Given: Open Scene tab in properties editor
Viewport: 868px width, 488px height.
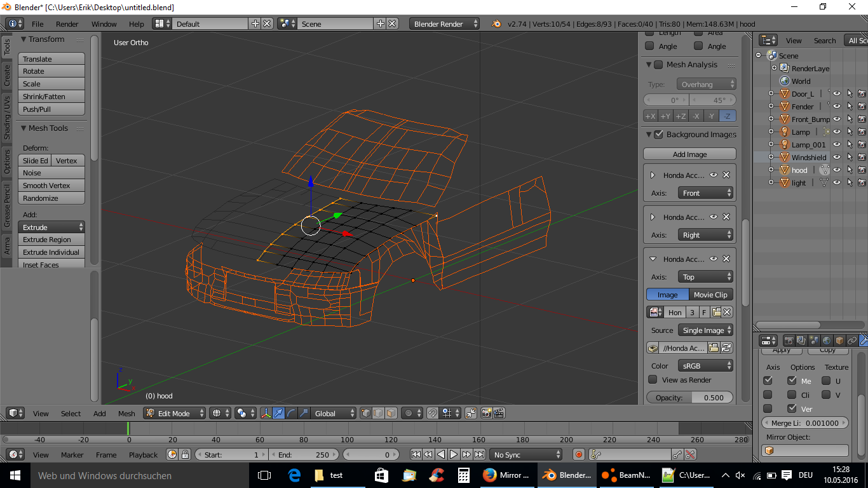Looking at the screenshot, I should pyautogui.click(x=815, y=341).
